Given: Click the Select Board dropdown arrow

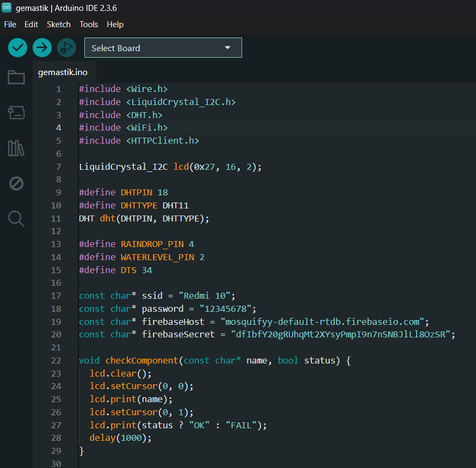Looking at the screenshot, I should [227, 48].
